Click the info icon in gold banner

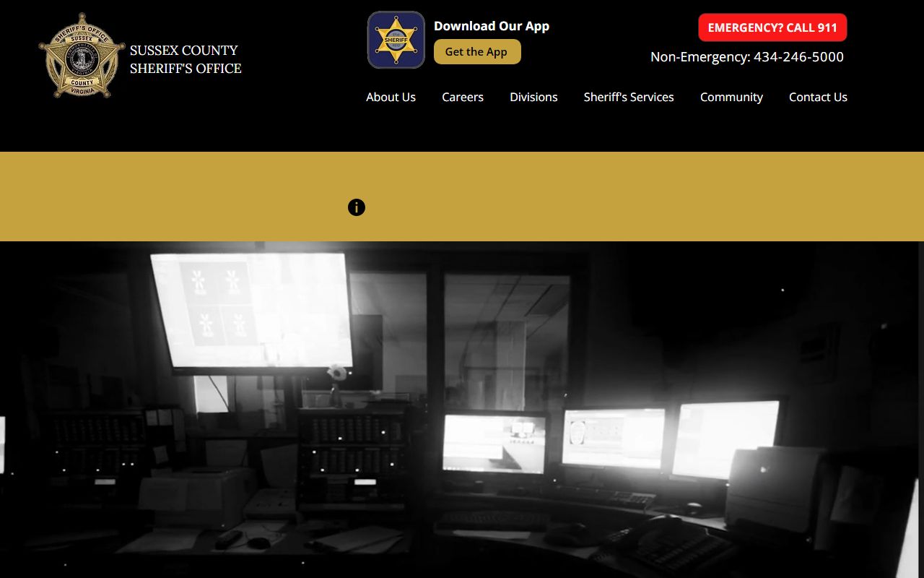[x=357, y=207]
